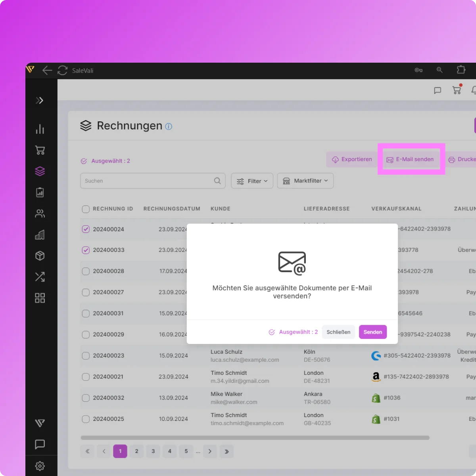This screenshot has width=476, height=476.
Task: Toggle the select-all checkbox in table header
Action: click(x=86, y=209)
